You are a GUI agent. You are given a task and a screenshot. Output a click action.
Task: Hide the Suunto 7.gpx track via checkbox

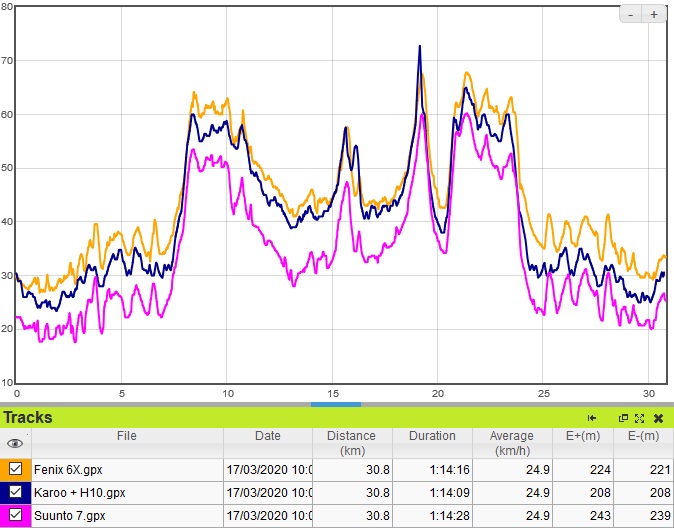(15, 515)
